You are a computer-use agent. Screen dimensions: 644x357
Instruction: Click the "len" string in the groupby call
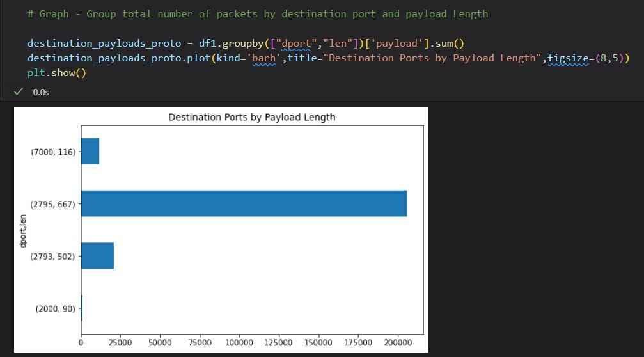click(x=338, y=44)
